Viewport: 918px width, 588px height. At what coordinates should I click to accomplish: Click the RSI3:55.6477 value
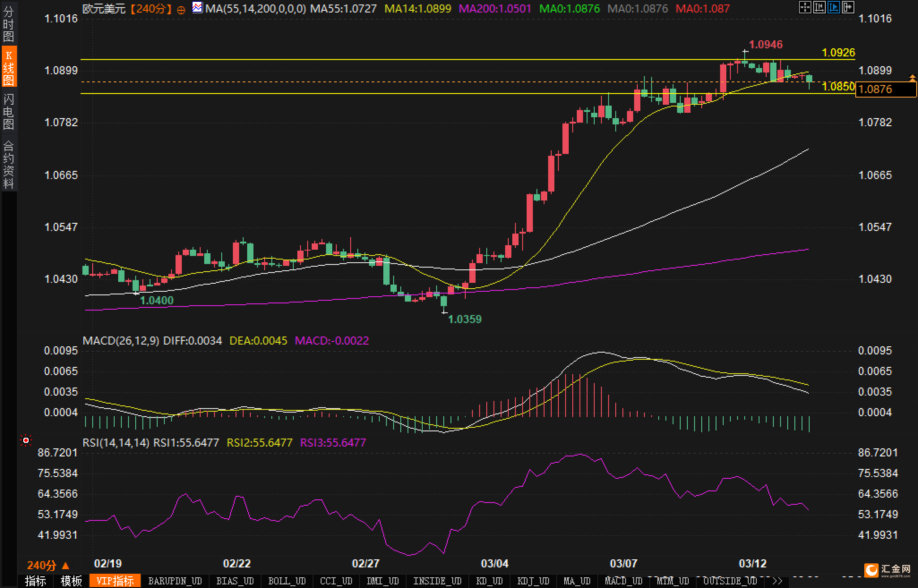coord(333,443)
